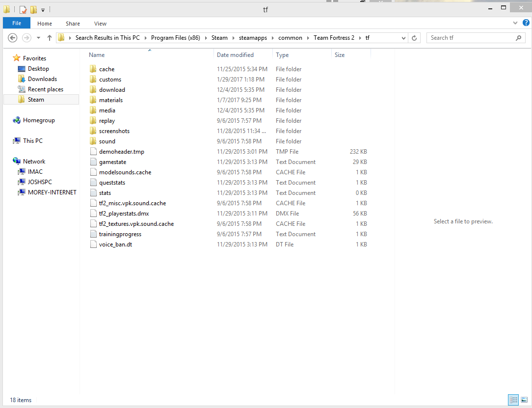Open Explorer help question mark
Image resolution: width=532 pixels, height=408 pixels.
pos(526,23)
